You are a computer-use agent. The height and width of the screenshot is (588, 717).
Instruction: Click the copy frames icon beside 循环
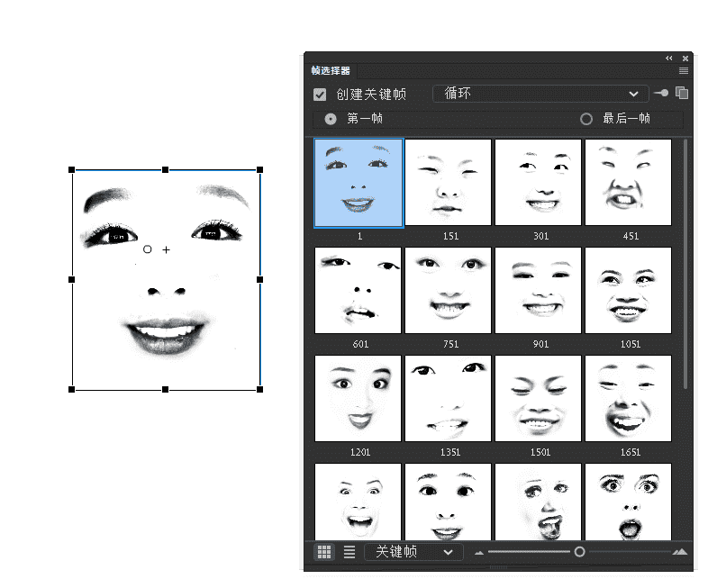coord(682,93)
